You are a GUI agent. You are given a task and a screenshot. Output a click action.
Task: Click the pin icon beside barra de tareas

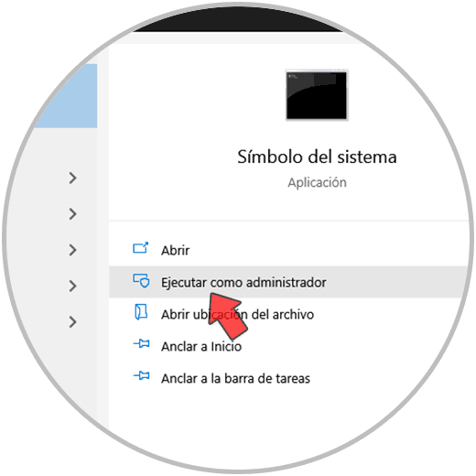pos(141,375)
